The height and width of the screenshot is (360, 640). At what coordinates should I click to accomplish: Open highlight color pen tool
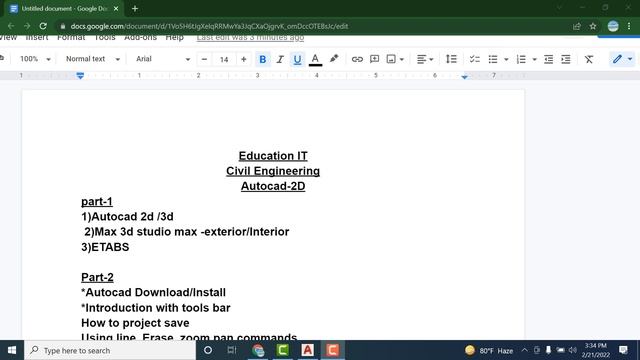point(334,58)
